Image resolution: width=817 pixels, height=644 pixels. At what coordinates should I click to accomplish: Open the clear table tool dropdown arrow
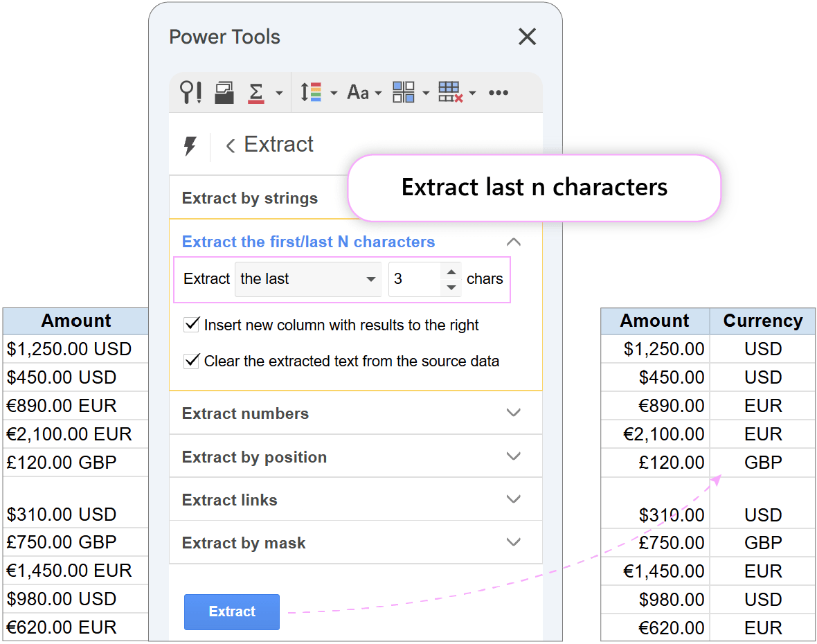473,93
